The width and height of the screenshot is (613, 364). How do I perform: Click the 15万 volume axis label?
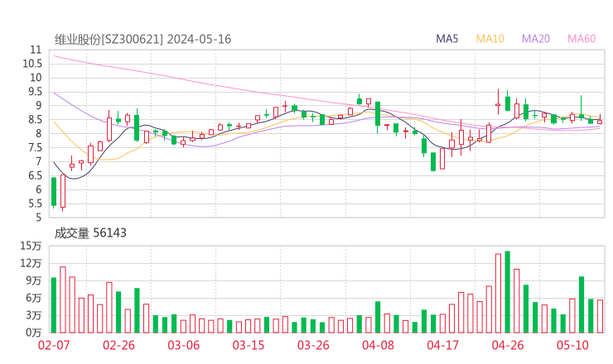click(x=31, y=246)
